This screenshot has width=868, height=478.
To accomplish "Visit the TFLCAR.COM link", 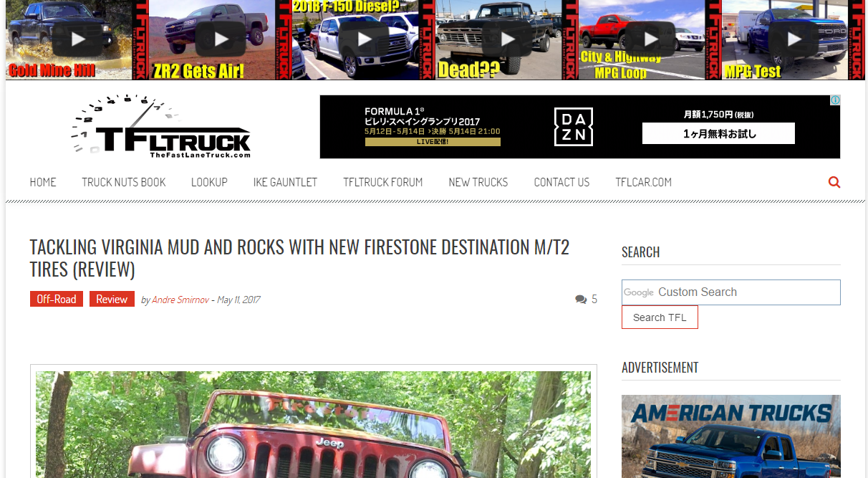I will point(644,182).
